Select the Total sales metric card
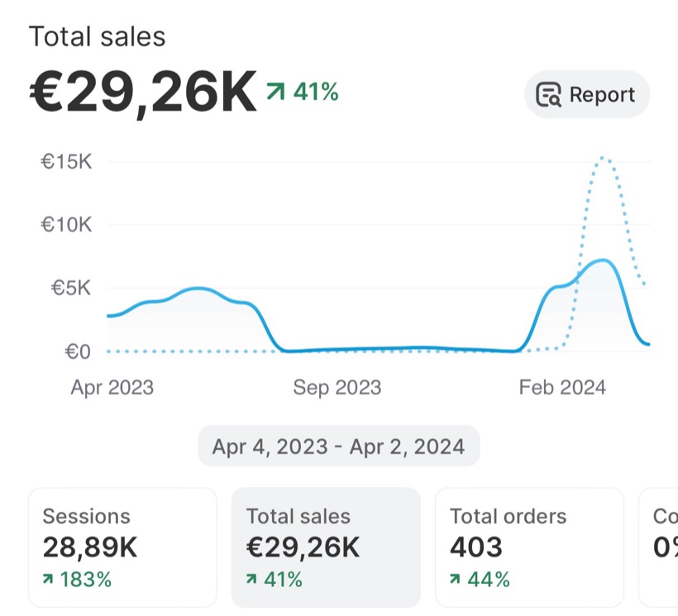 [326, 547]
